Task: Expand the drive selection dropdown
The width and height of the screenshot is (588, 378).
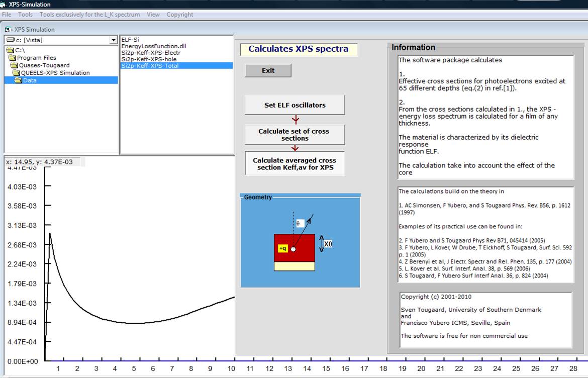Action: 113,40
